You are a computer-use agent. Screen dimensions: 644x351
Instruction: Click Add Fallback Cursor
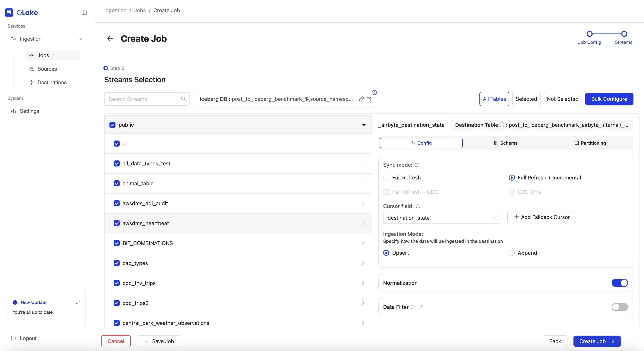pos(542,217)
